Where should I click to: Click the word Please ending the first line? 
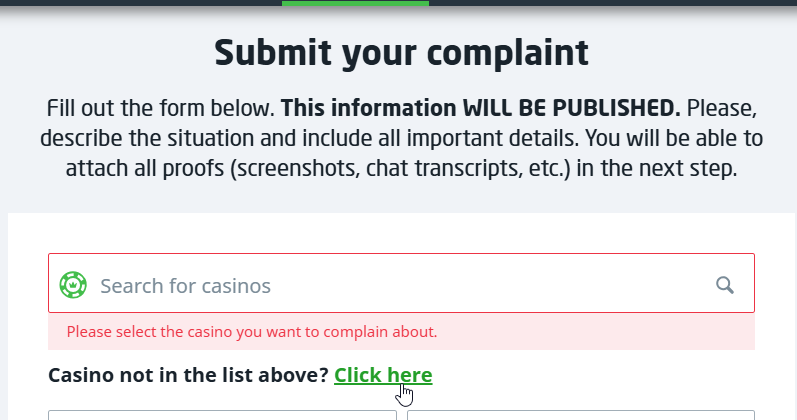(720, 107)
